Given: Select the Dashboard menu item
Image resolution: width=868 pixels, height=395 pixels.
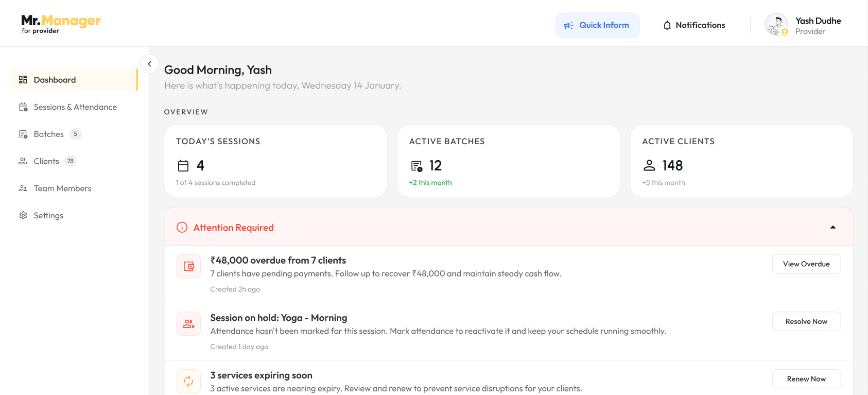Looking at the screenshot, I should click(74, 80).
